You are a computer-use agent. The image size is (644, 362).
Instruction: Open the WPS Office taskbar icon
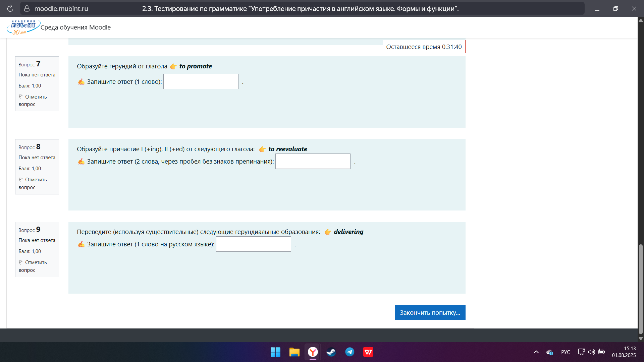[368, 352]
